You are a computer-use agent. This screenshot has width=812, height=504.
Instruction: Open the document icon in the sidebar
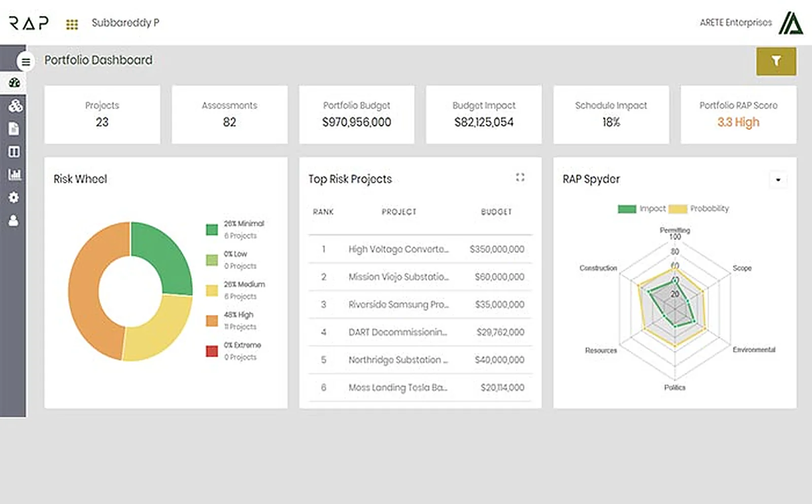pos(14,129)
